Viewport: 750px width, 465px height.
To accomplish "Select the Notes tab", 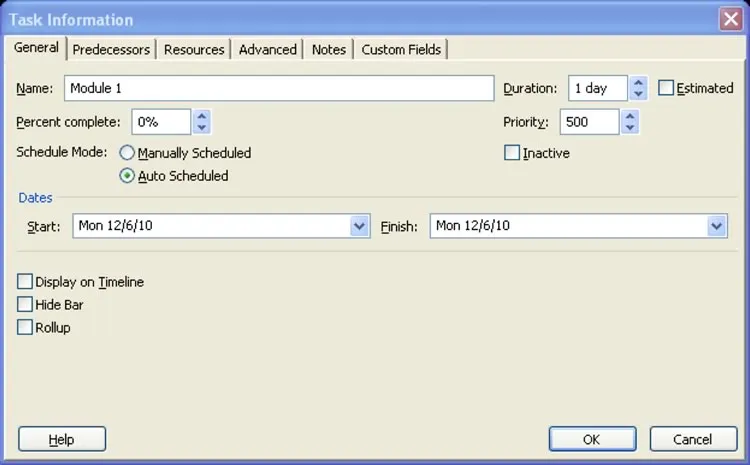I will [329, 49].
